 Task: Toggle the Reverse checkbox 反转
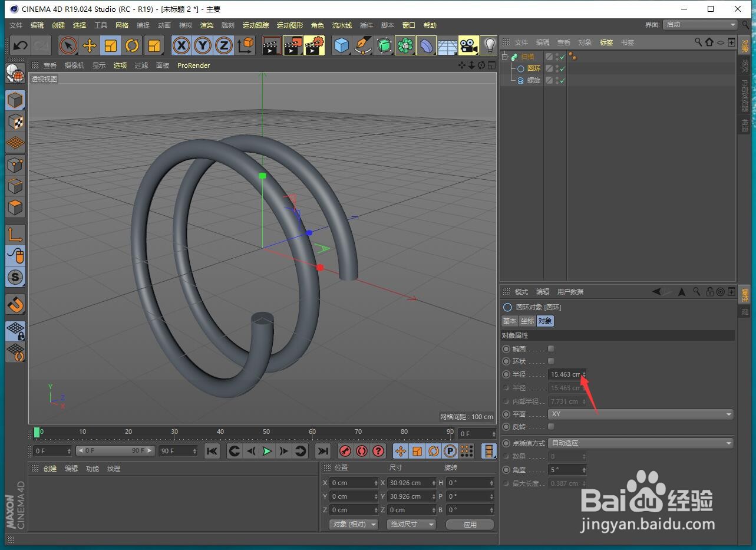pos(551,426)
